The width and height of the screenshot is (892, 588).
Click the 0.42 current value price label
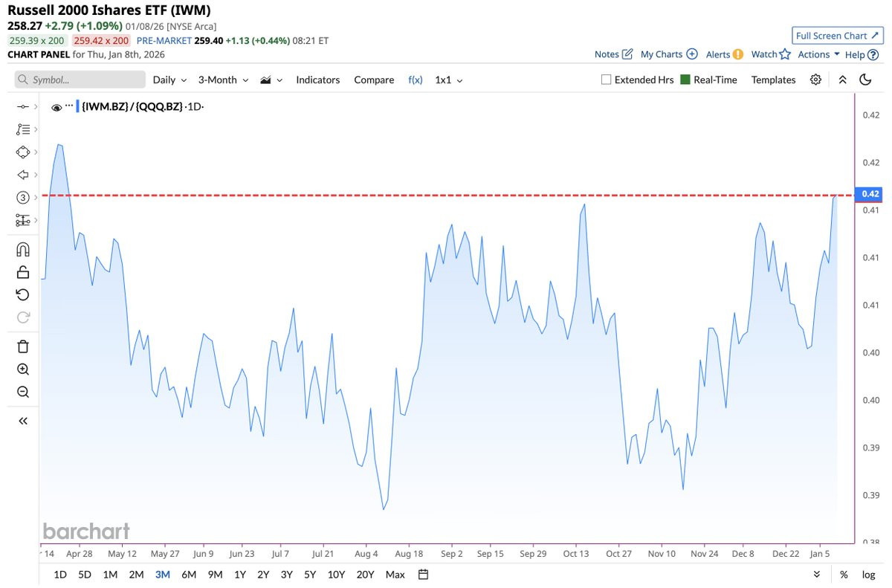[x=870, y=194]
